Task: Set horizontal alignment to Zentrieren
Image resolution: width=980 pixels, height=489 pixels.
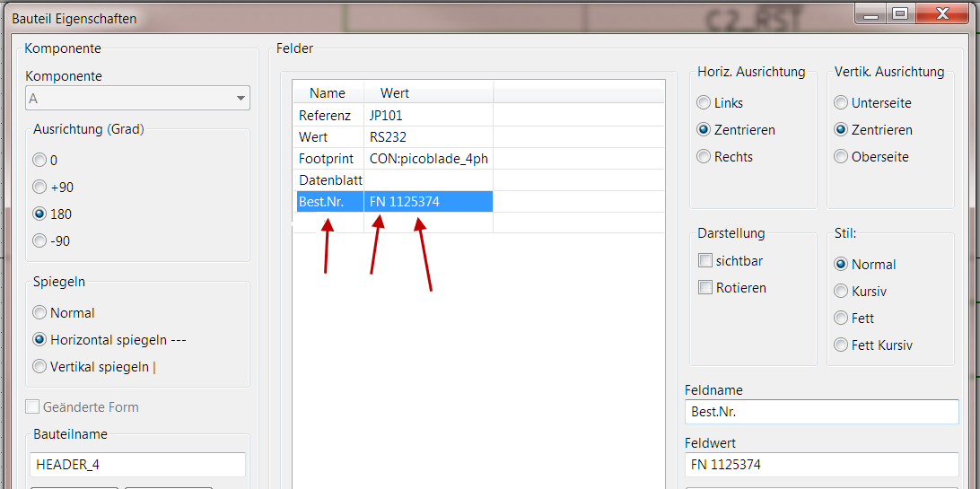Action: click(704, 130)
